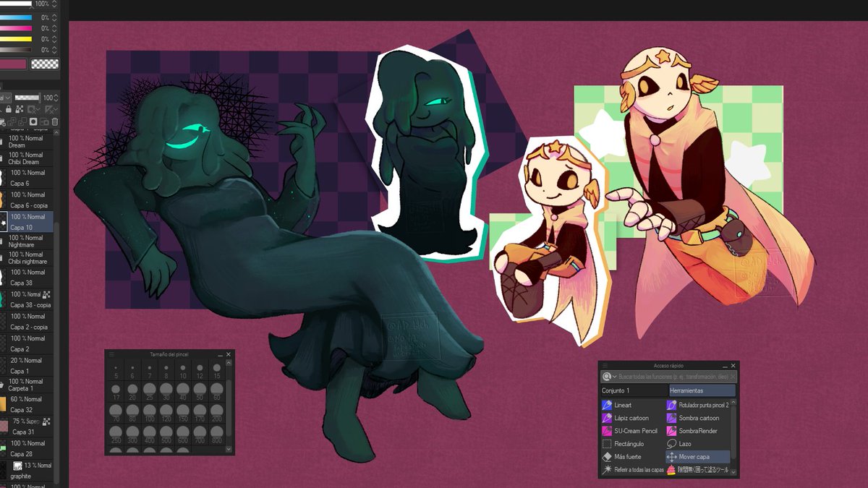Select the Chibi nightmare folder
Image resolution: width=868 pixels, height=488 pixels.
tap(27, 258)
